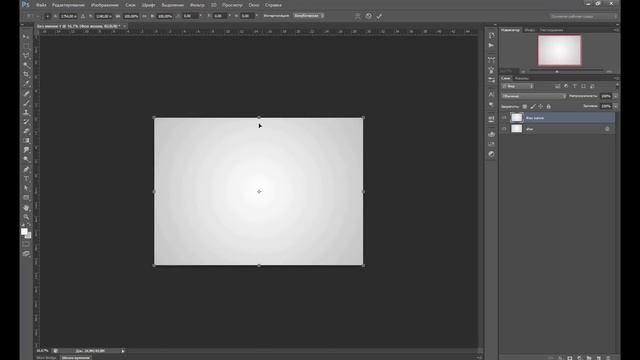Delete layer trash button at panel bottom
The width and height of the screenshot is (640, 360).
point(608,358)
